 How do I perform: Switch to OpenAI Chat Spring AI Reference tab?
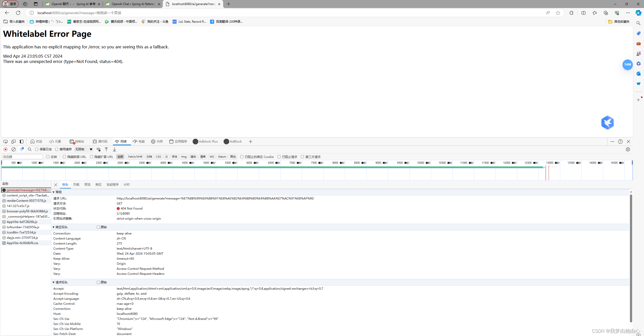[133, 4]
